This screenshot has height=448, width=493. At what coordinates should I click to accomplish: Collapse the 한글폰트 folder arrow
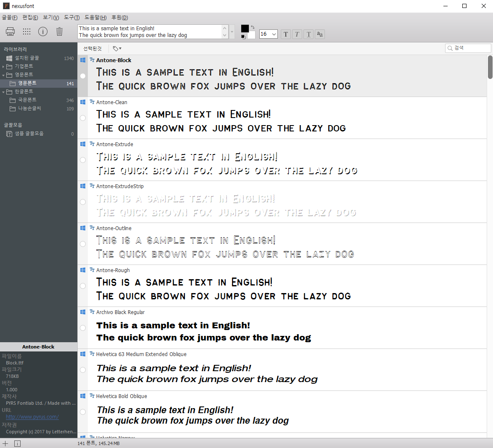3,92
